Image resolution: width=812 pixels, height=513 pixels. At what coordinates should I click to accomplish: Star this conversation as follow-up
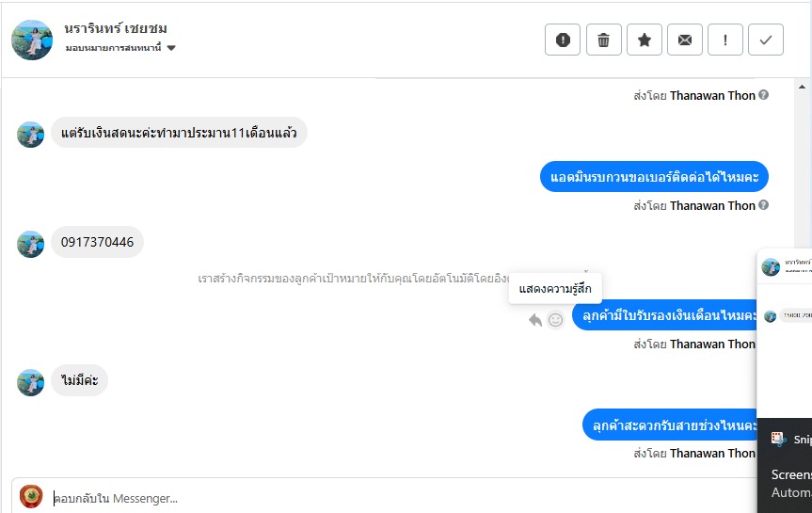(645, 40)
